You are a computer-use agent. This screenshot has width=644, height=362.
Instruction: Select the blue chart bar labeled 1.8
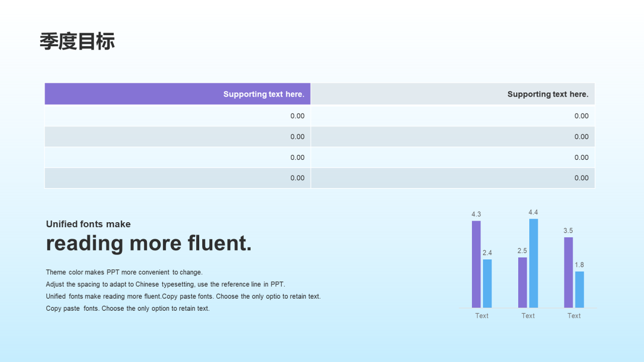pos(580,290)
